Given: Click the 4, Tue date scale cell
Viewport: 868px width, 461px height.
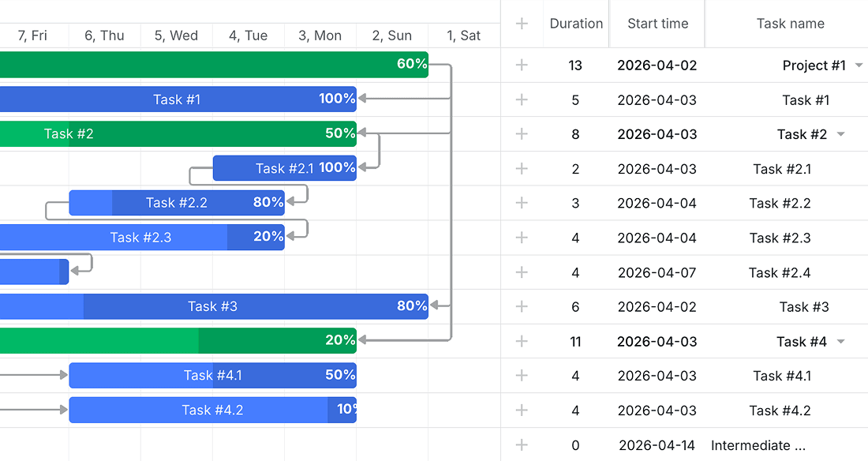Looking at the screenshot, I should point(248,36).
